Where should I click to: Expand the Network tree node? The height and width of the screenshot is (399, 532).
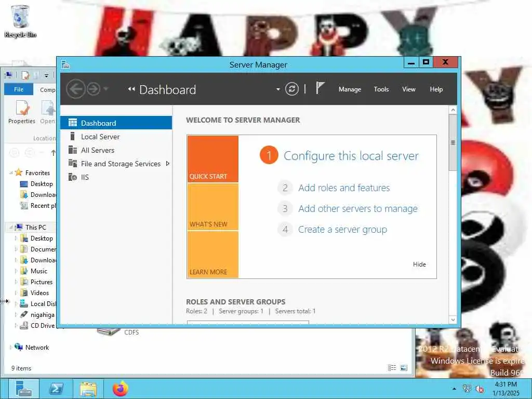click(11, 347)
